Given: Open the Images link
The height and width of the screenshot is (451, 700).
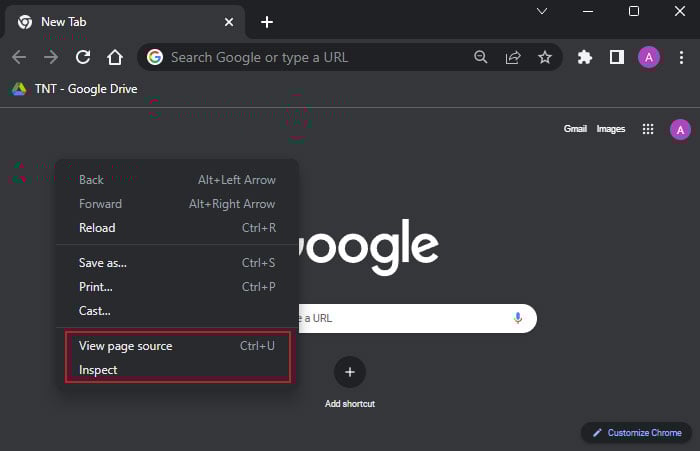Looking at the screenshot, I should coord(611,129).
